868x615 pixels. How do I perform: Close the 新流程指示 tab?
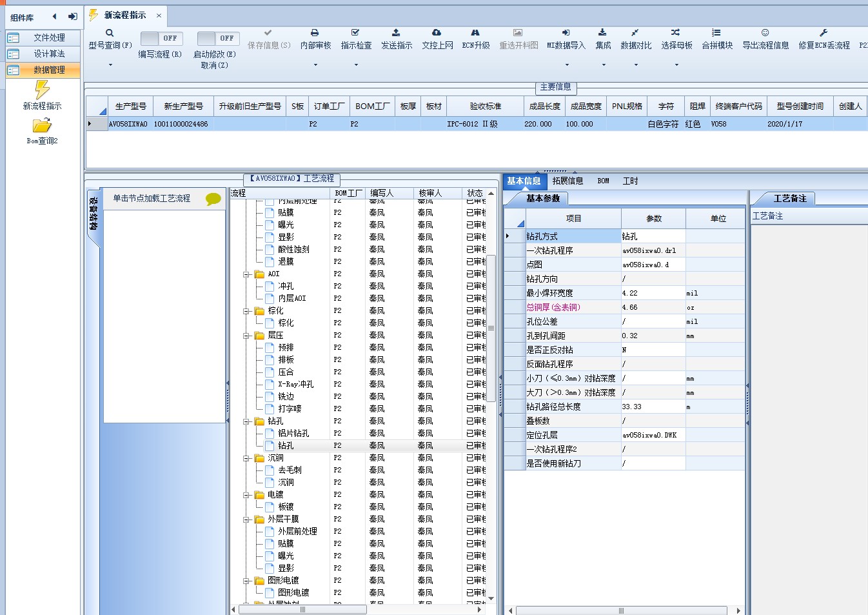(x=159, y=15)
